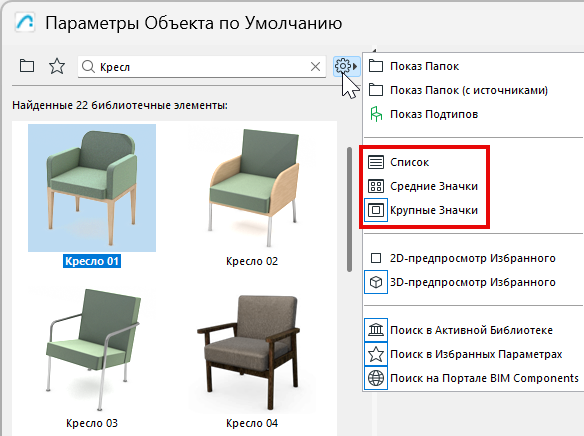Toggle Поиск в Активной Библиотеке

tap(471, 330)
